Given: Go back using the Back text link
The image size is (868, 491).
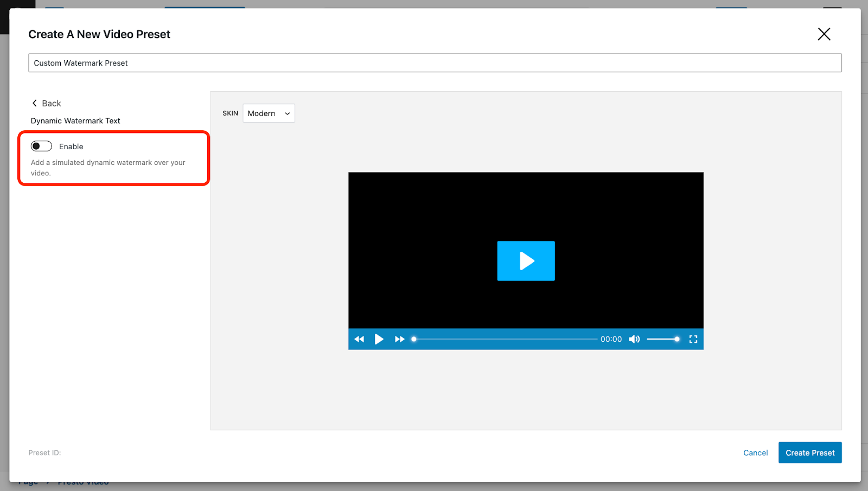Looking at the screenshot, I should [x=52, y=103].
